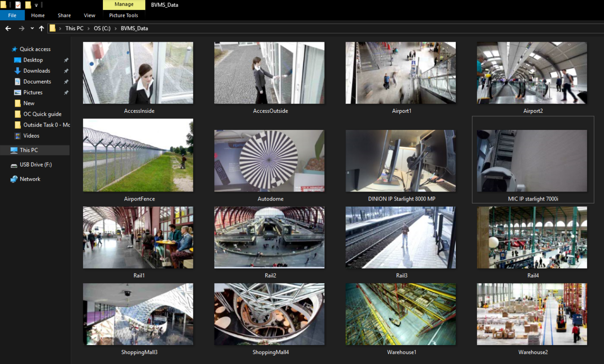Click the Forward navigation arrow
This screenshot has height=364, width=604.
click(x=22, y=28)
